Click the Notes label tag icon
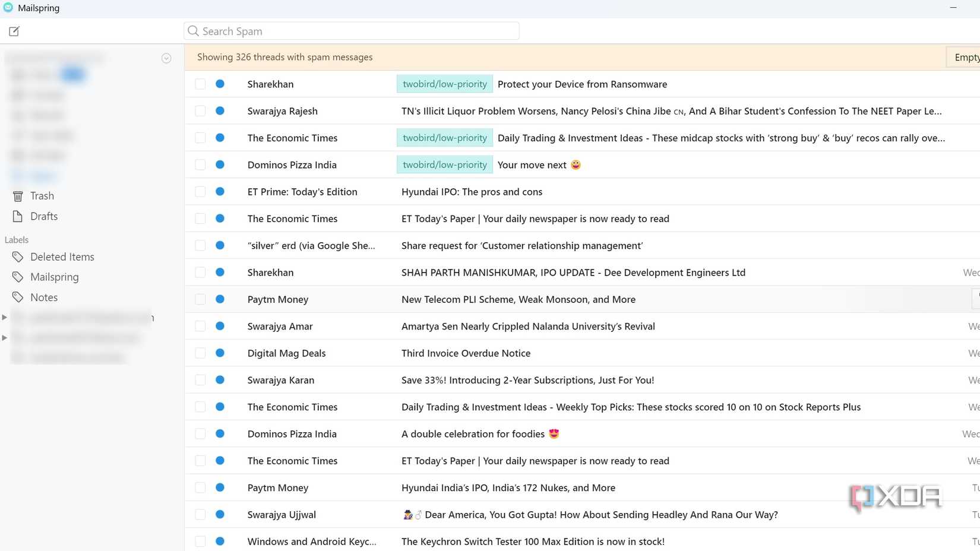The width and height of the screenshot is (980, 551). [x=18, y=297]
